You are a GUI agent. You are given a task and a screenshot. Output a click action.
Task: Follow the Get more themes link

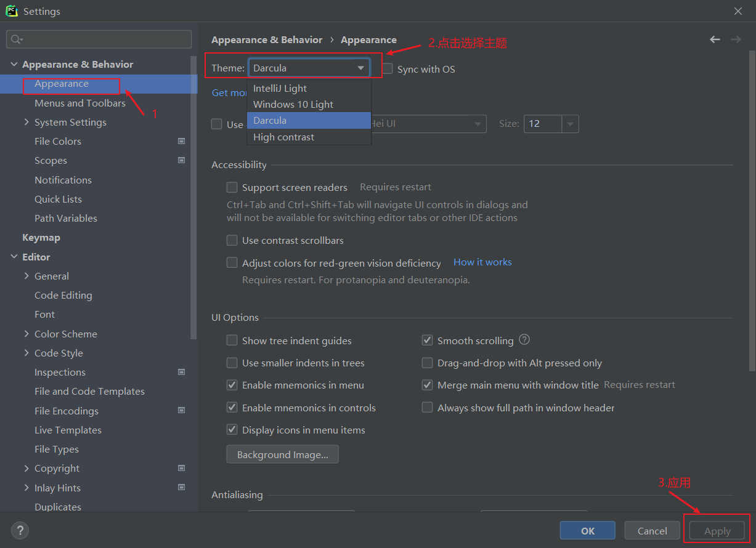point(229,92)
